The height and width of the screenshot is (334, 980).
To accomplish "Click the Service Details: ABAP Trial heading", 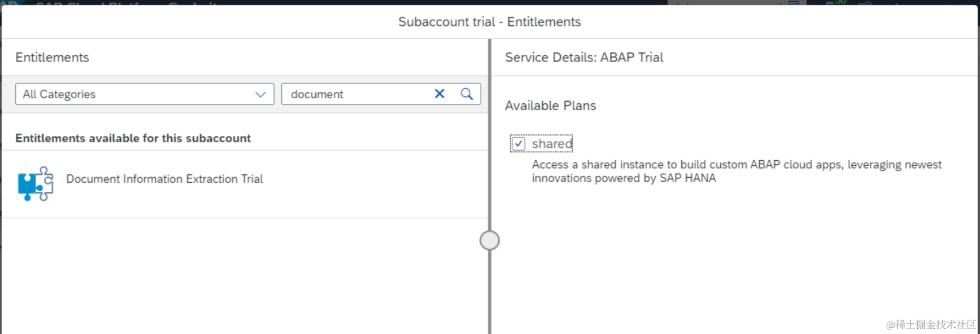I will pos(584,58).
